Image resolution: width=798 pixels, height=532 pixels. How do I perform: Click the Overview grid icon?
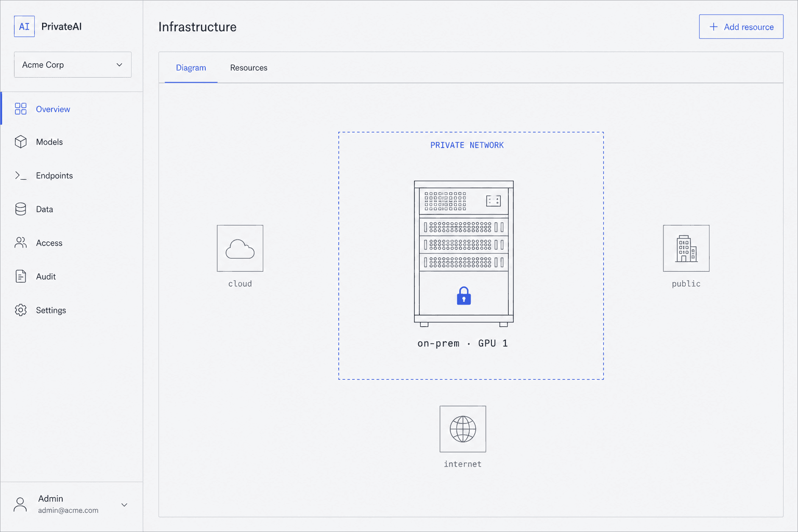point(21,109)
